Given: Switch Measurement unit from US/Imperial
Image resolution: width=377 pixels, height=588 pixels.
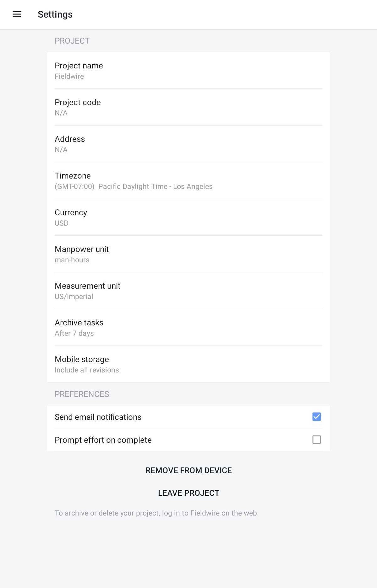Looking at the screenshot, I should click(188, 291).
